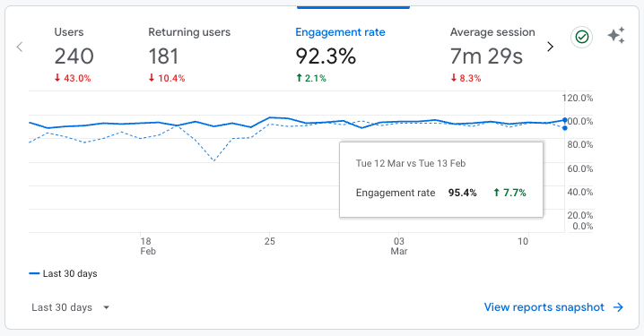The width and height of the screenshot is (644, 336).
Task: Click the 181 returning users count
Action: 163,56
